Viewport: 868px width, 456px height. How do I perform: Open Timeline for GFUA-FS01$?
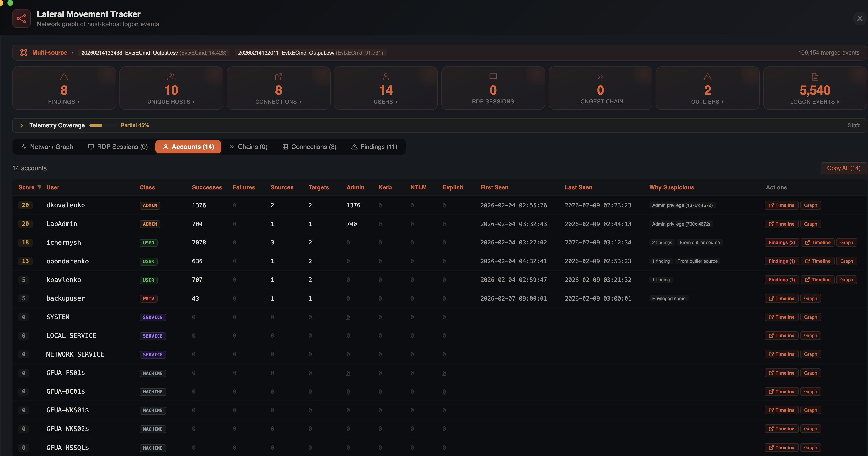point(781,373)
